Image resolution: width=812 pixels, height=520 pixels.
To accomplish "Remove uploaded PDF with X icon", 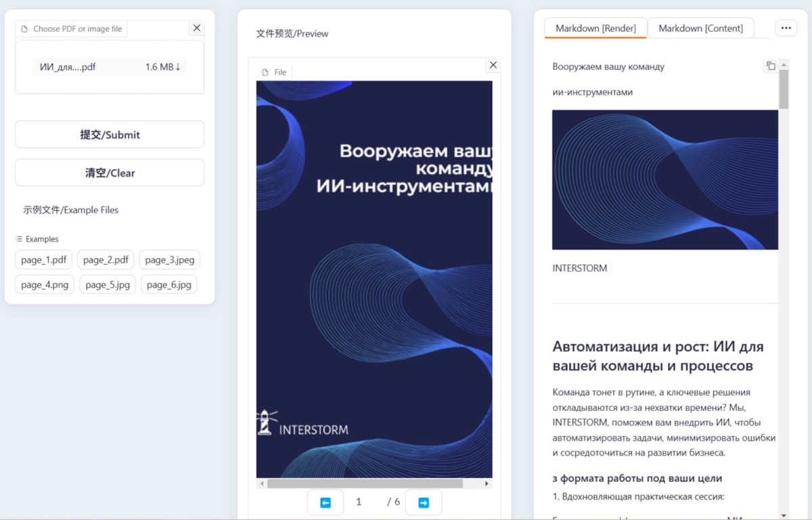I will click(x=197, y=28).
